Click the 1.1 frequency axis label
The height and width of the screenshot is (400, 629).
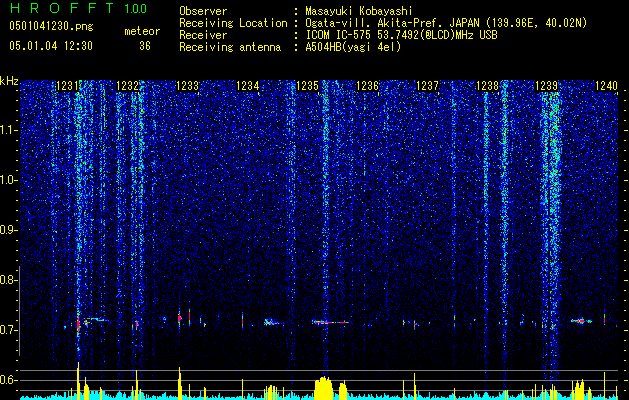8,130
